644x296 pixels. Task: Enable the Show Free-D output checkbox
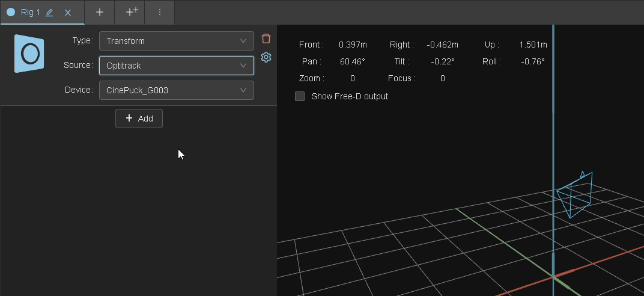300,96
